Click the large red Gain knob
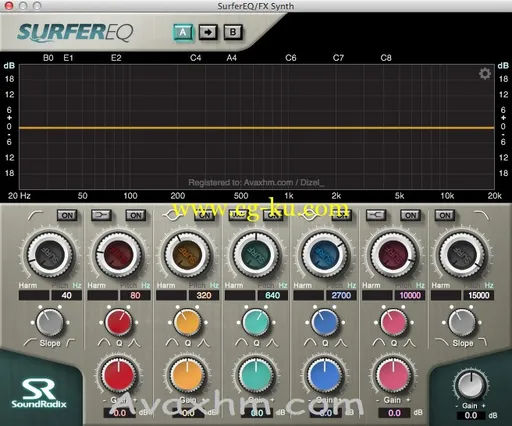 coord(118,376)
